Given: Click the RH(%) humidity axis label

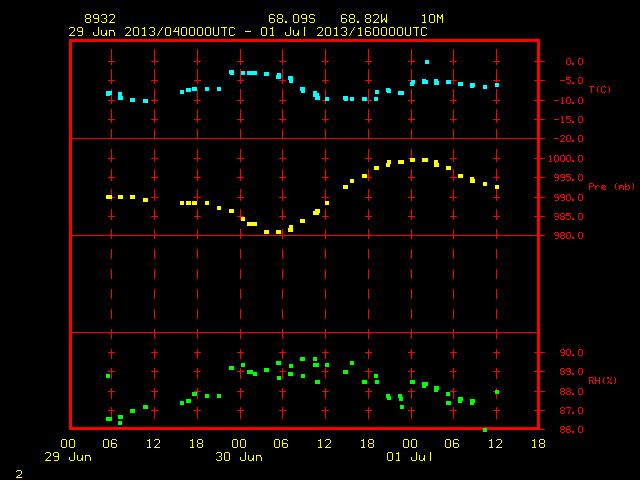Looking at the screenshot, I should click(602, 381).
